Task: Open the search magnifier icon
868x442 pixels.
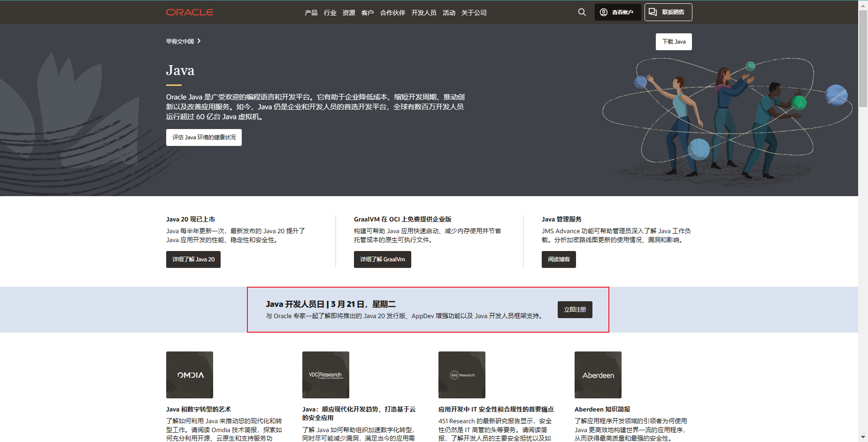Action: coord(582,12)
